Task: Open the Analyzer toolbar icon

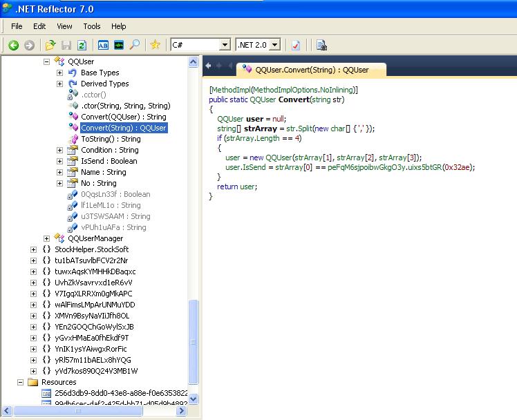Action: 119,45
